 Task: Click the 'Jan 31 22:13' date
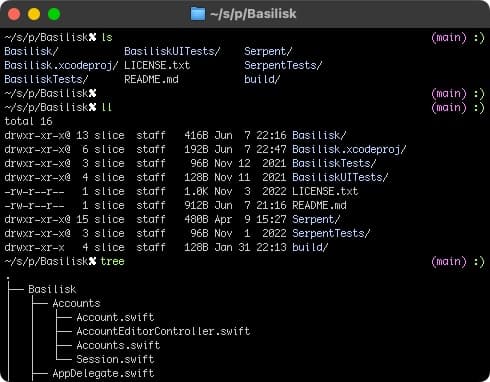250,247
